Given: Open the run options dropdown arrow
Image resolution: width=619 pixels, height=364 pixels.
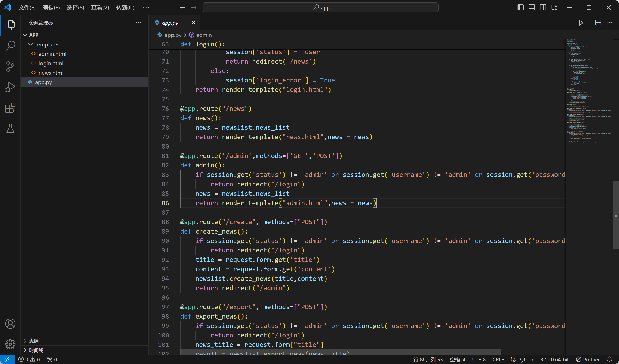Looking at the screenshot, I should pos(588,23).
